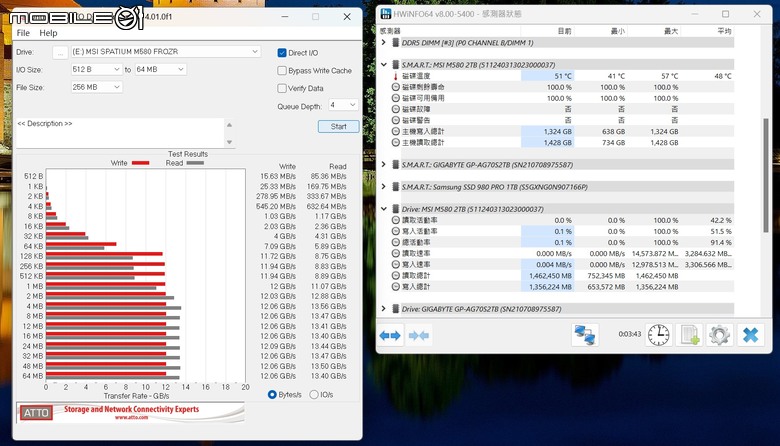Viewport: 780px width, 446px height.
Task: Enable Bypass Write Cache checkbox
Action: (x=282, y=71)
